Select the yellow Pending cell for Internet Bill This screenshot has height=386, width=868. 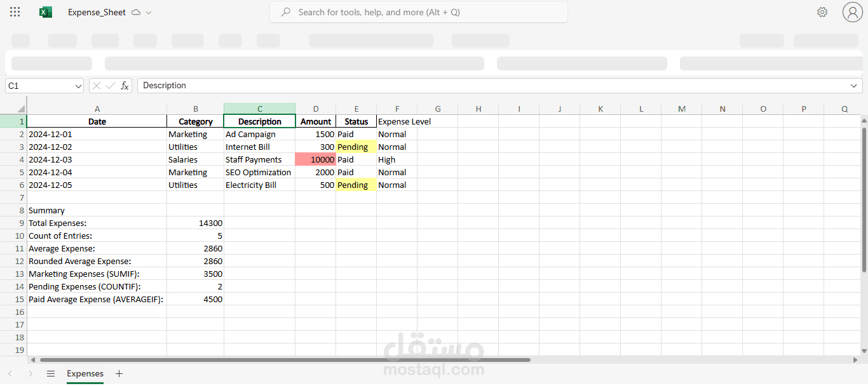356,147
